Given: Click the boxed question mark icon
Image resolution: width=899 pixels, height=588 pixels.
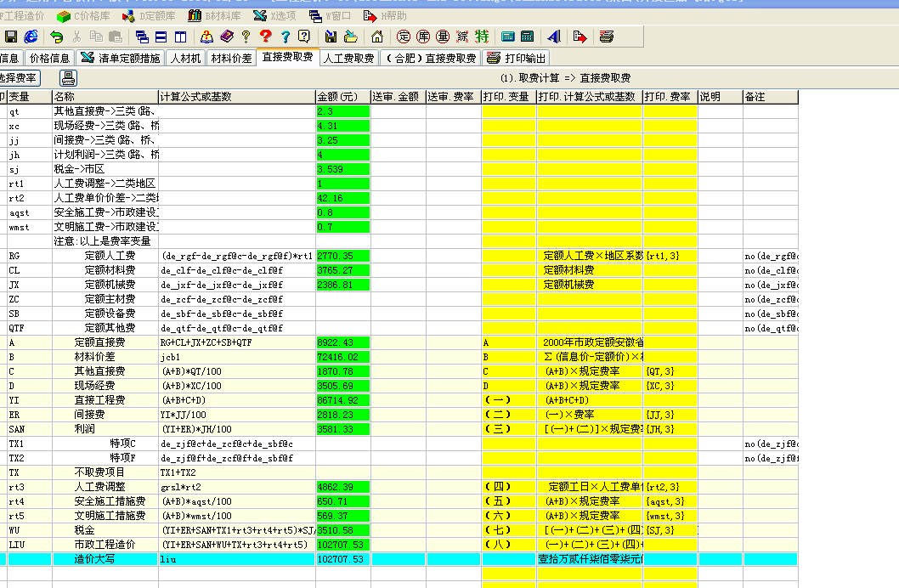Looking at the screenshot, I should (304, 37).
